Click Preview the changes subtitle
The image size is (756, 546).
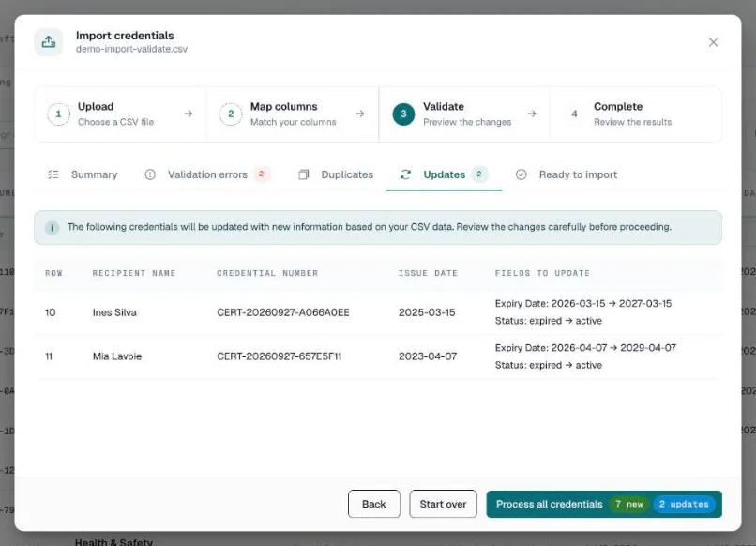(x=467, y=122)
